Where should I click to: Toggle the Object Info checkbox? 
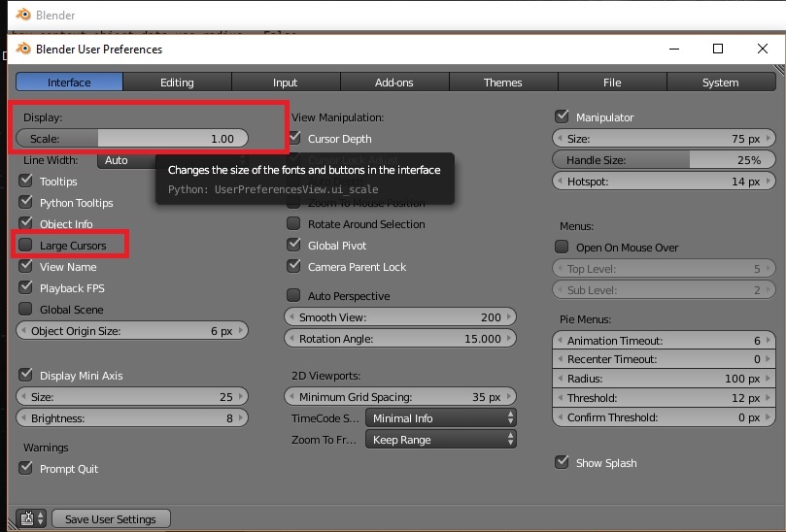25,223
